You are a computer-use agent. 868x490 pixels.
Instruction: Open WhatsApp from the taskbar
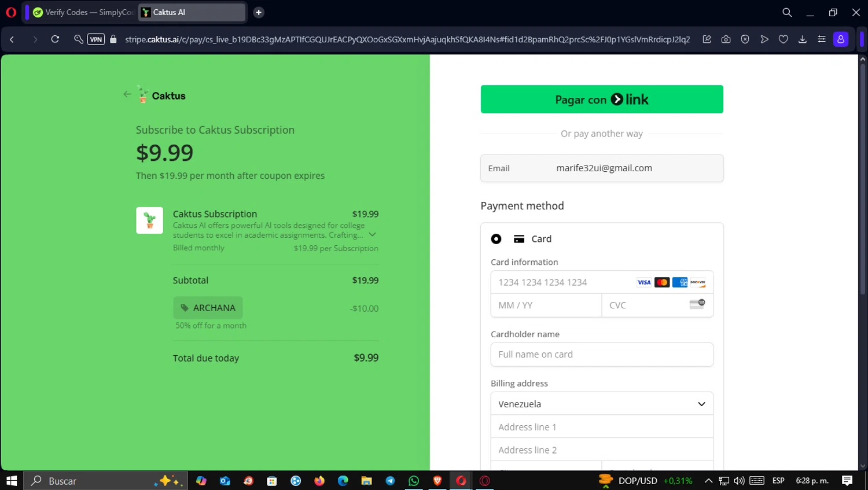tap(414, 481)
